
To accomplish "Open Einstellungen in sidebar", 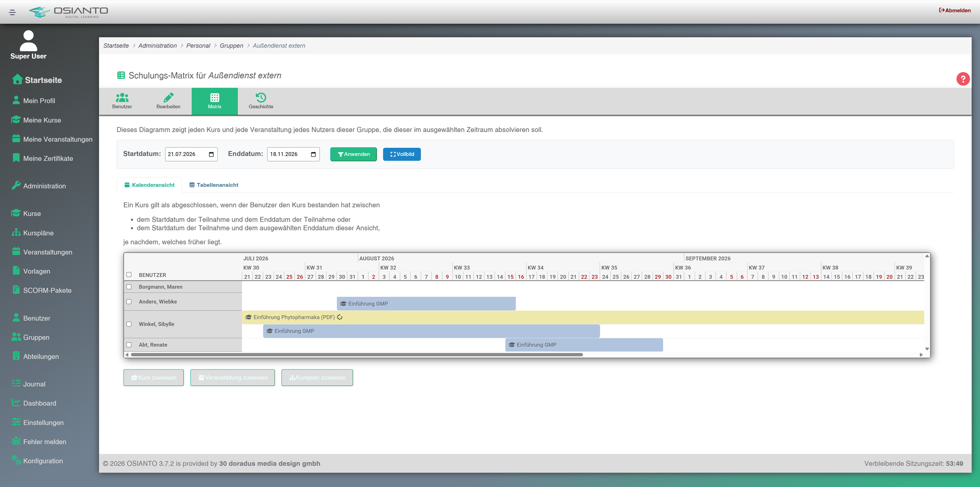I will (38, 422).
